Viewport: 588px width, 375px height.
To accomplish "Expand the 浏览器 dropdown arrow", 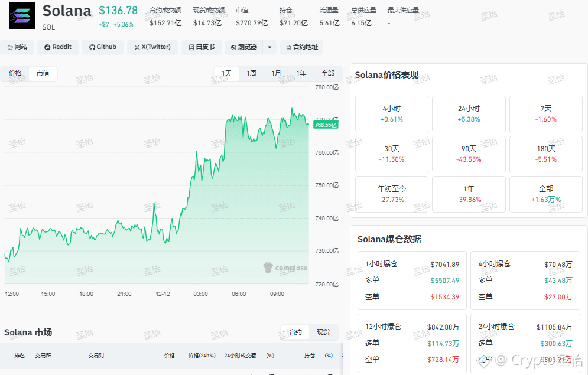I will tap(269, 47).
